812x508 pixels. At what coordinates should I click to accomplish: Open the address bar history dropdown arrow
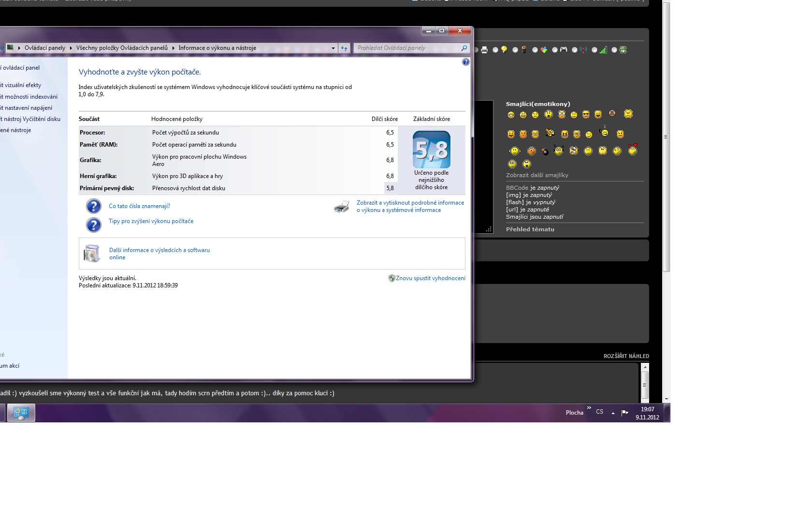333,48
